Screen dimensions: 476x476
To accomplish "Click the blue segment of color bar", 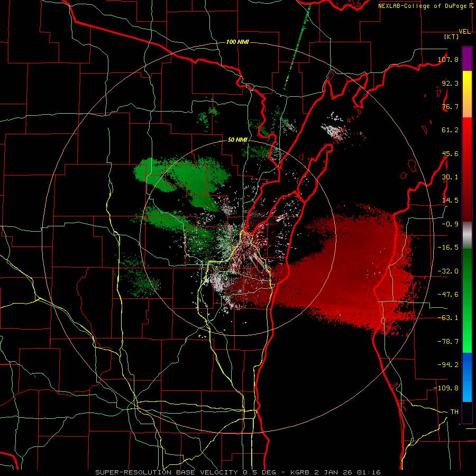I will tap(467, 377).
